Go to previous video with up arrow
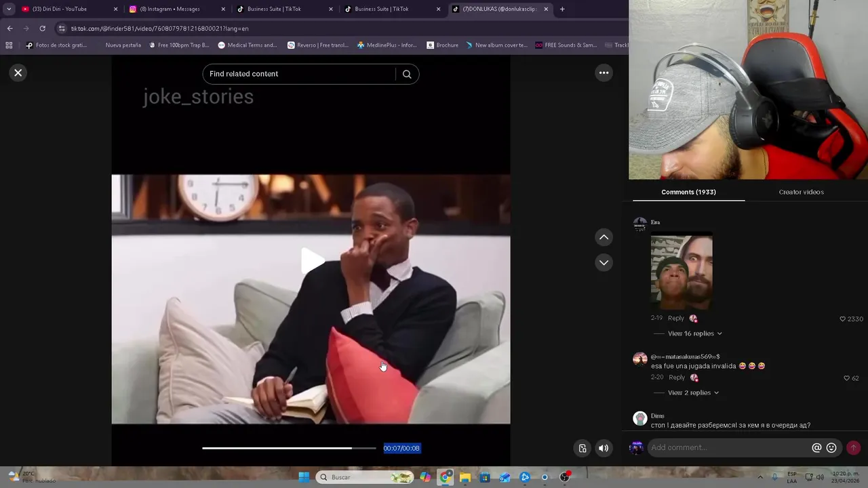This screenshot has height=488, width=868. (604, 237)
